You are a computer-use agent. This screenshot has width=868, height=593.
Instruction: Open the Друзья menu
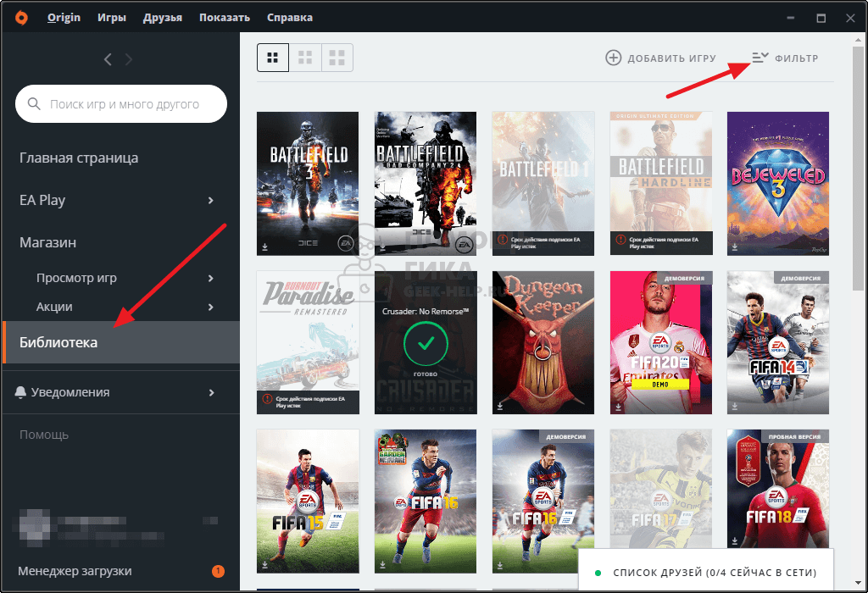click(162, 18)
